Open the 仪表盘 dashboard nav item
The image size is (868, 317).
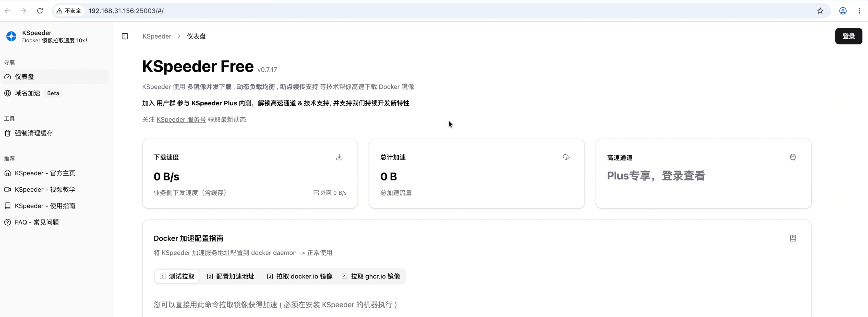tap(55, 77)
